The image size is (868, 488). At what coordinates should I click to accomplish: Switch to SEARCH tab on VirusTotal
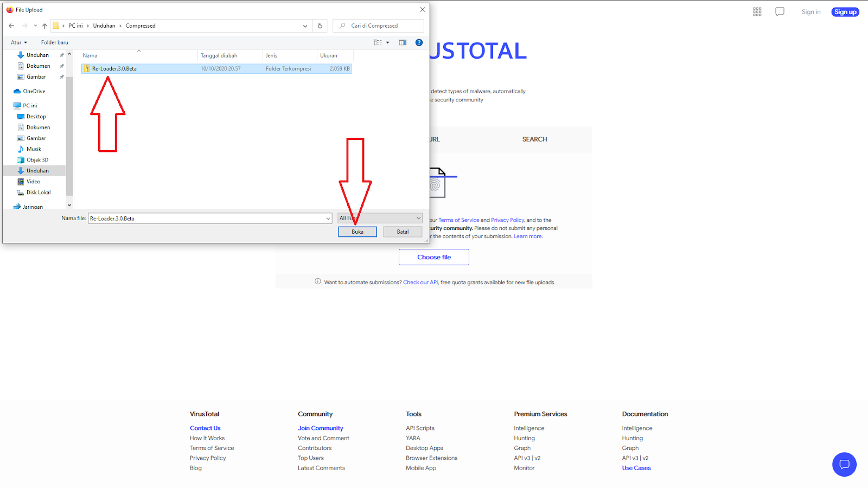pos(534,139)
